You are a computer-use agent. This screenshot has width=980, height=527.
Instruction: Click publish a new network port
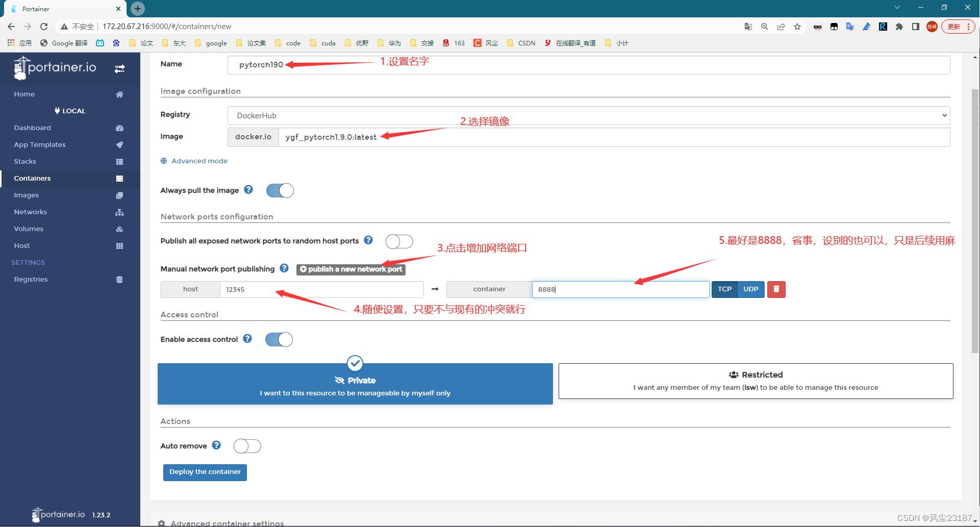pos(351,269)
